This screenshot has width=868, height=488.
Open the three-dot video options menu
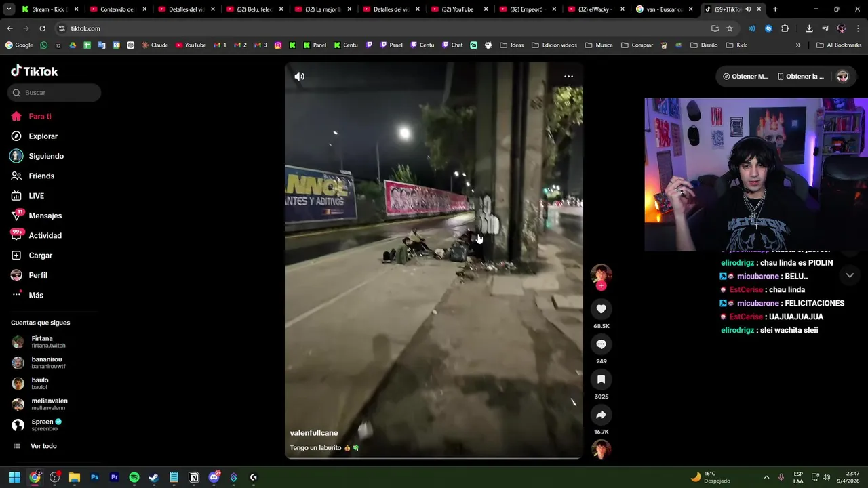tap(568, 77)
